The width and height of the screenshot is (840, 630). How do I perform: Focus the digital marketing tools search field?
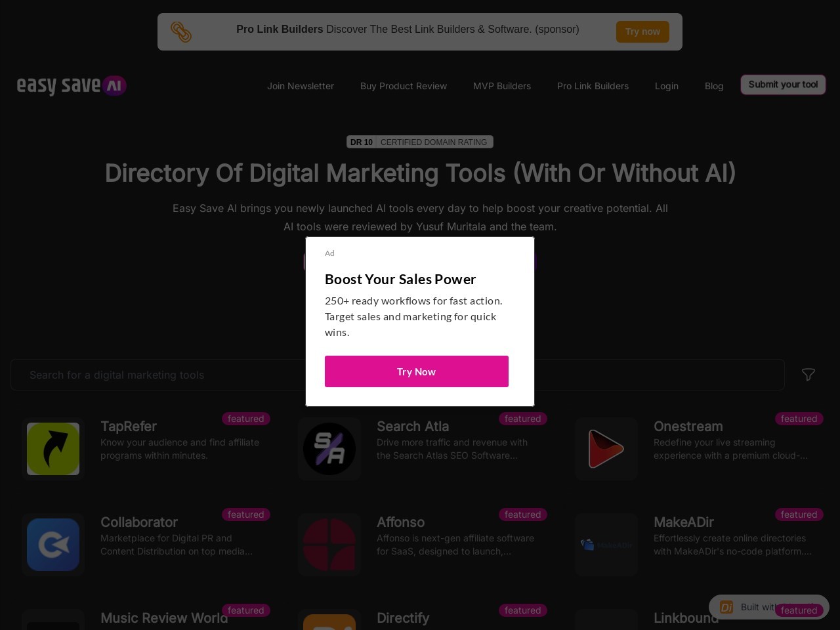tap(398, 375)
